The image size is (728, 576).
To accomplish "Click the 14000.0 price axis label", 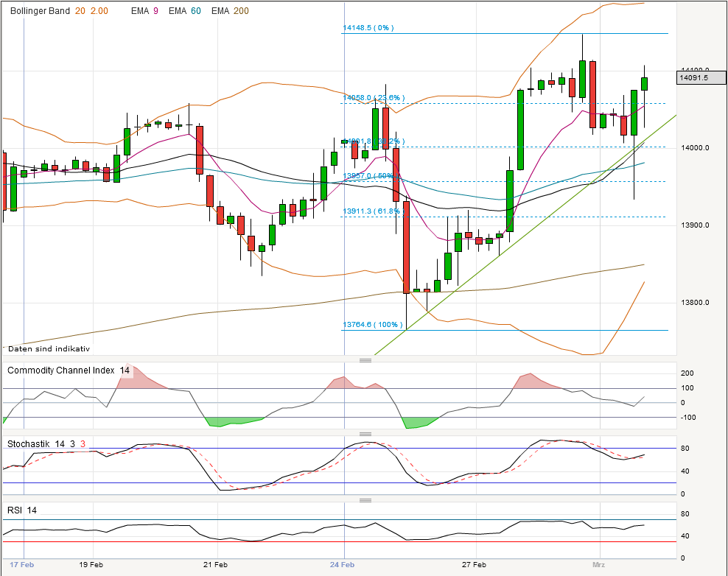I will 695,148.
